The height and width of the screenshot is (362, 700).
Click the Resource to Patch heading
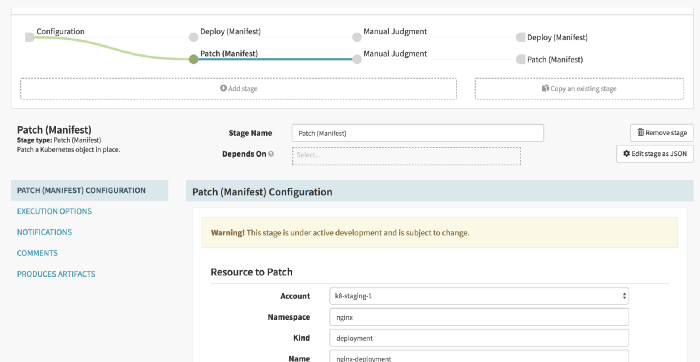251,272
